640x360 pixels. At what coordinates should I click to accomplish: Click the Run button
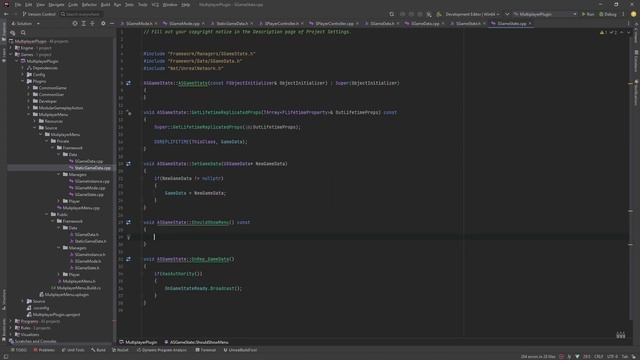[x=588, y=14]
